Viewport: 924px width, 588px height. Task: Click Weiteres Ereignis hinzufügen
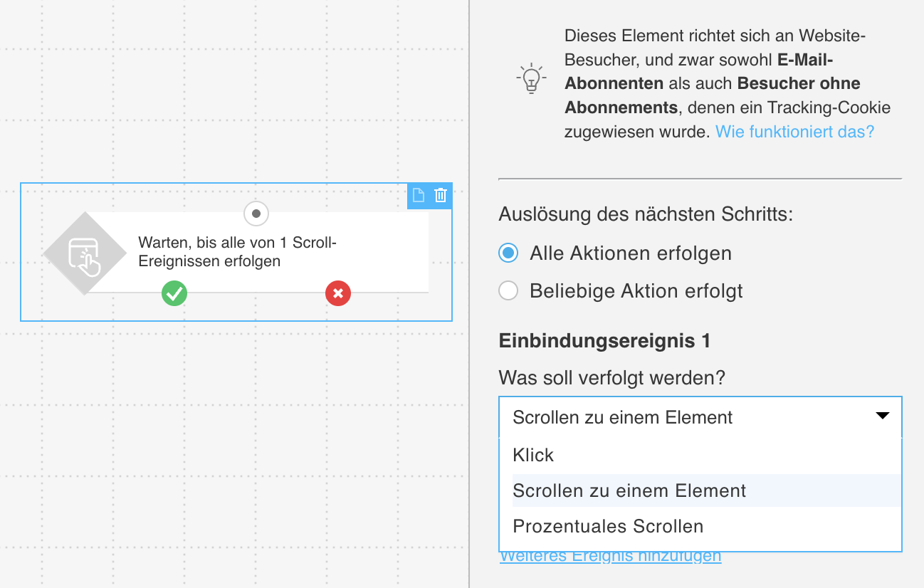[611, 555]
